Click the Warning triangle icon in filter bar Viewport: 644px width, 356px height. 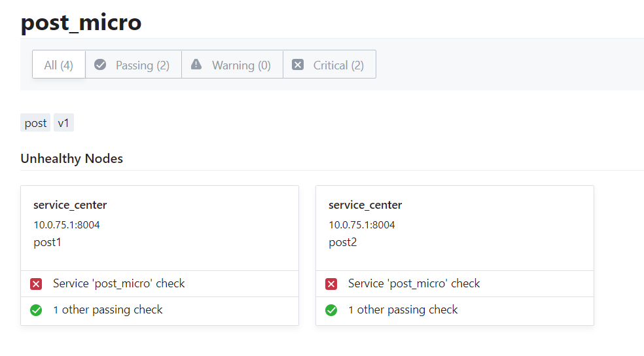196,65
